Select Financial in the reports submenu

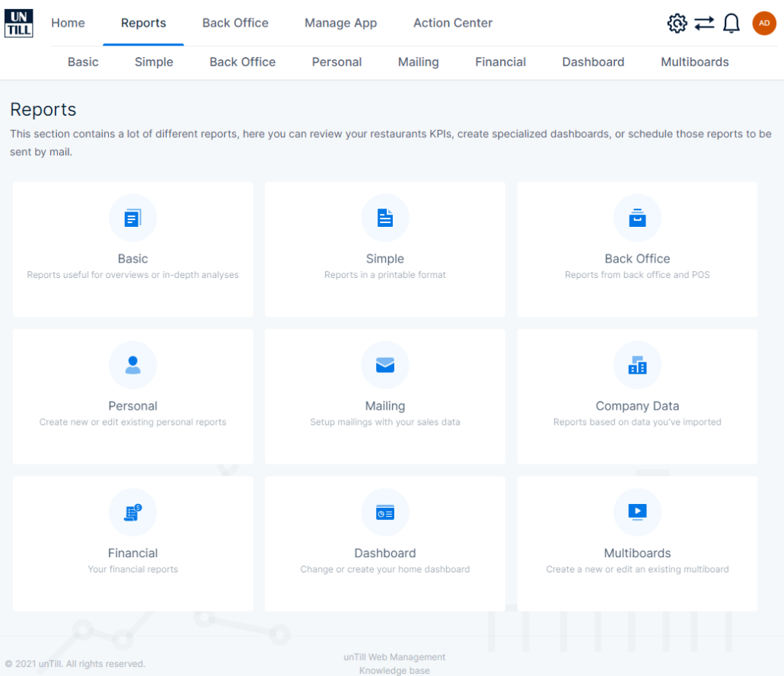coord(500,62)
